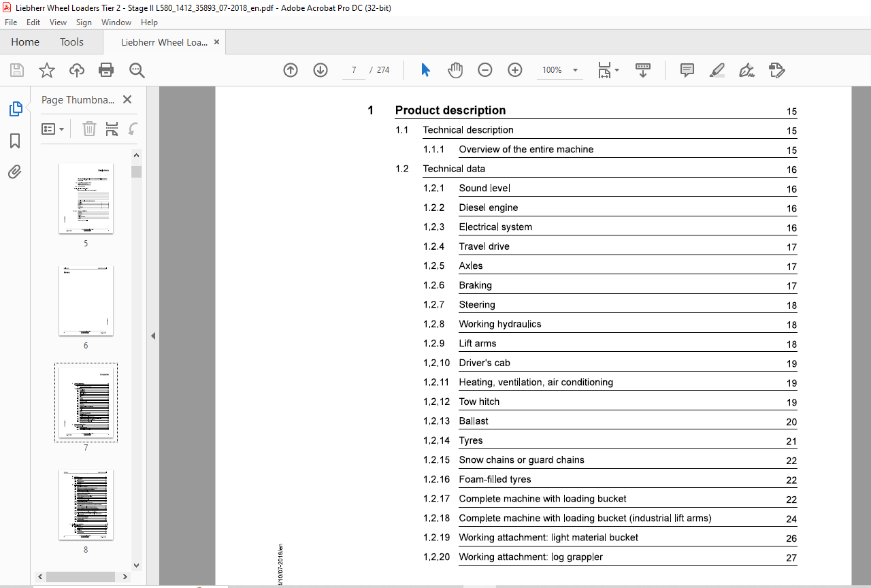This screenshot has width=871, height=588.
Task: Select the Highlight text pen tool
Action: [x=717, y=70]
